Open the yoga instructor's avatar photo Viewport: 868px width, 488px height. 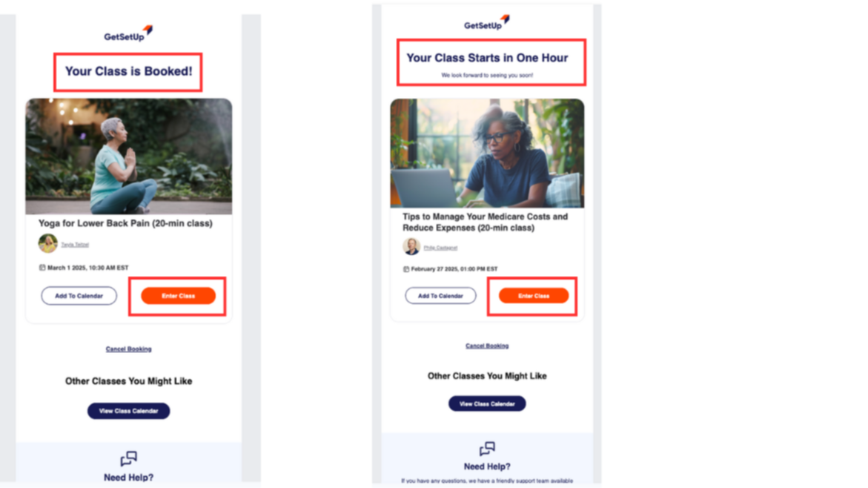pos(47,243)
